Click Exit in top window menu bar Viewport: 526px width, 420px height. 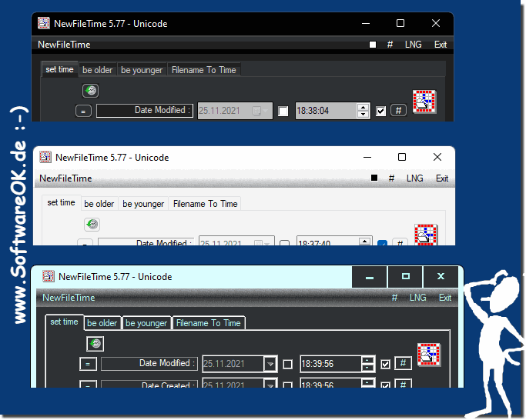pos(441,45)
